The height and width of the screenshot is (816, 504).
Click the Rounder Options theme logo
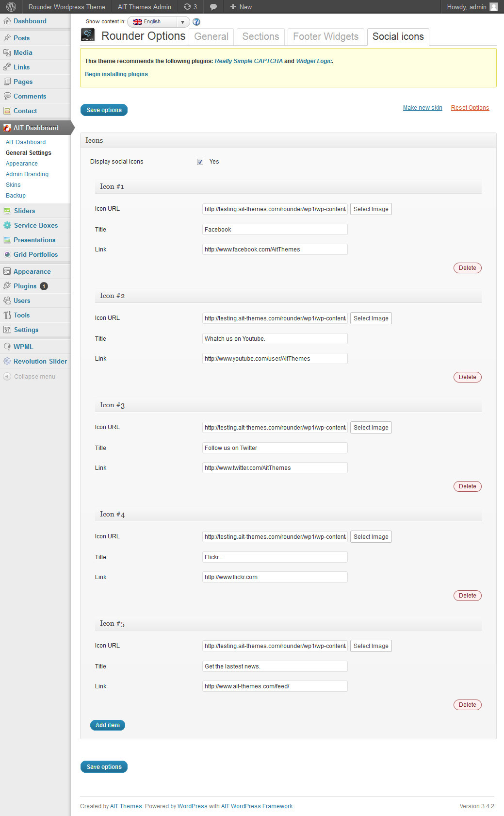click(x=88, y=35)
